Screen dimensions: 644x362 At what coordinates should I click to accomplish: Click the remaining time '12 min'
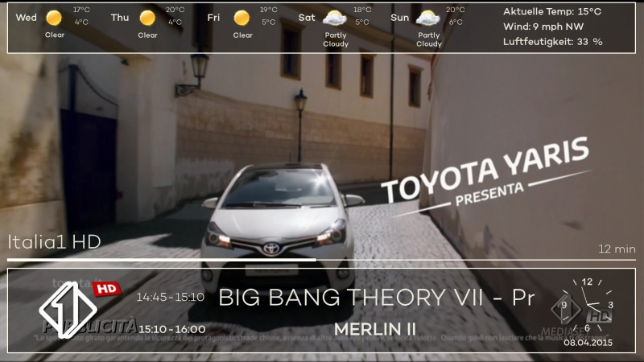click(617, 249)
